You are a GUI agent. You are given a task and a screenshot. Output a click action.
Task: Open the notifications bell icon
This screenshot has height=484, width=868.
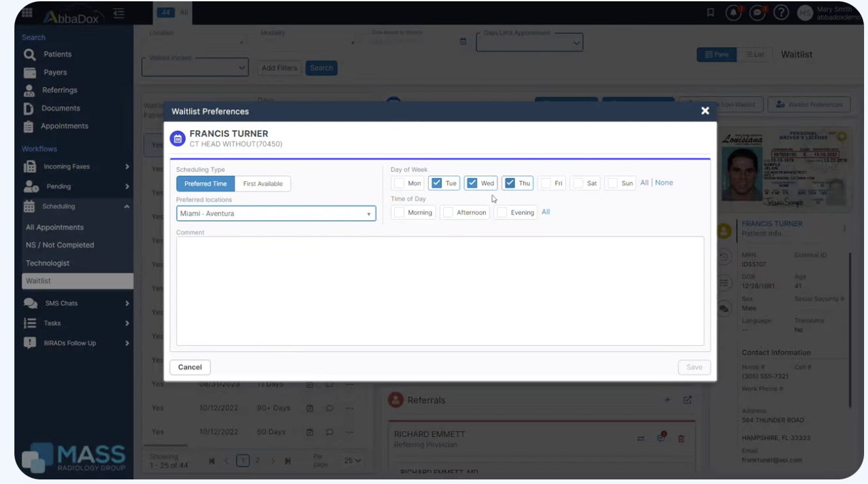tap(733, 13)
